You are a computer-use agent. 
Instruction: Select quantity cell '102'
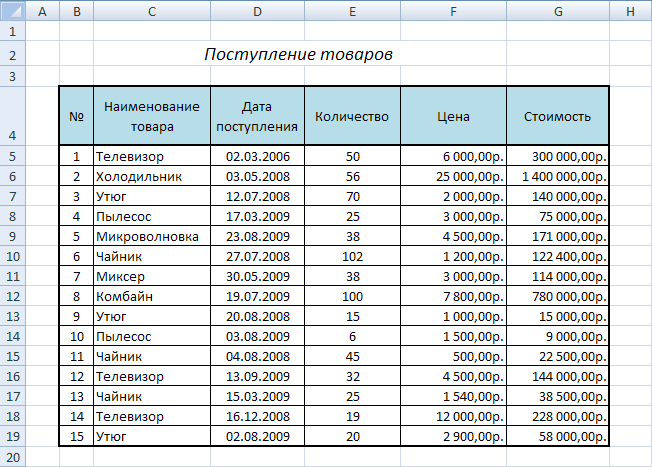pyautogui.click(x=353, y=256)
